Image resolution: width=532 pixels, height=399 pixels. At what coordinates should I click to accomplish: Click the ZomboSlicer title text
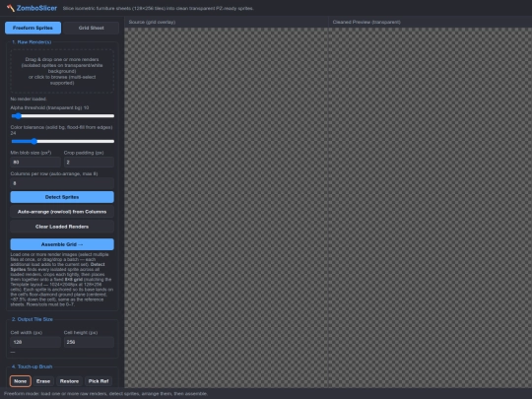36,8
